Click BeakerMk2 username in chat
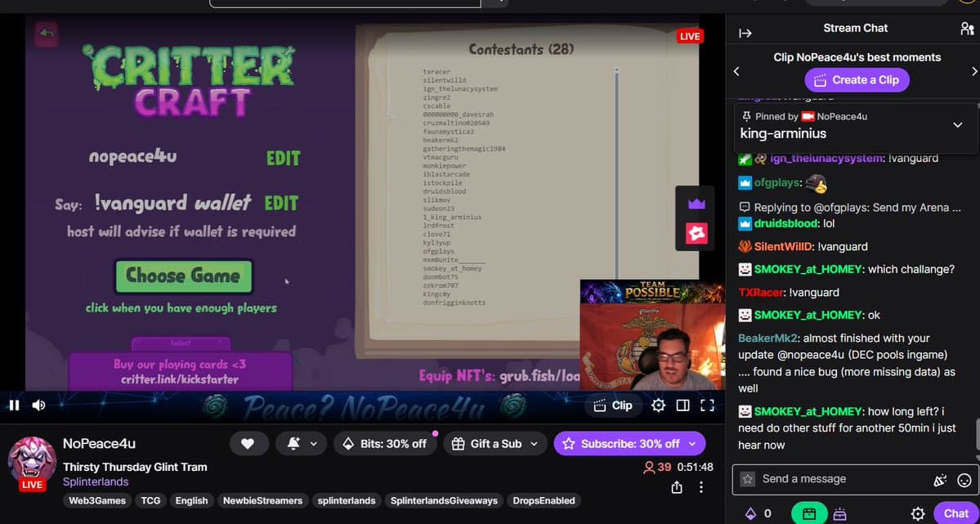Image resolution: width=980 pixels, height=524 pixels. pyautogui.click(x=767, y=338)
